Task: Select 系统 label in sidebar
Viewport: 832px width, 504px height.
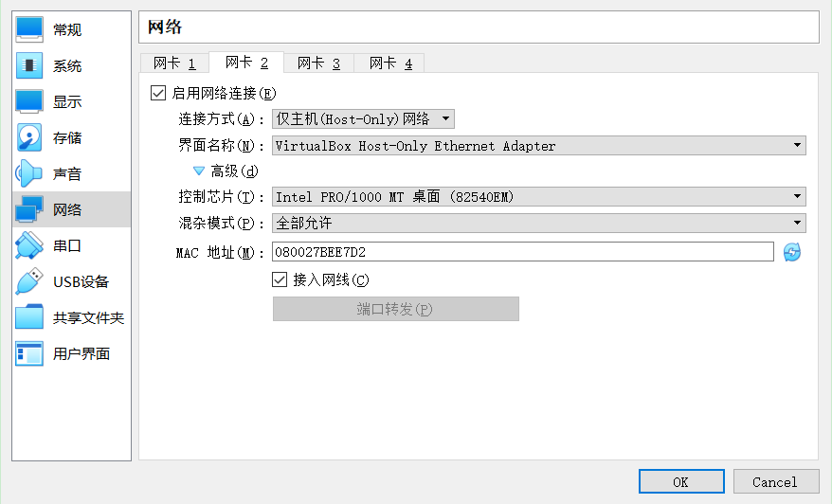Action: [x=67, y=65]
